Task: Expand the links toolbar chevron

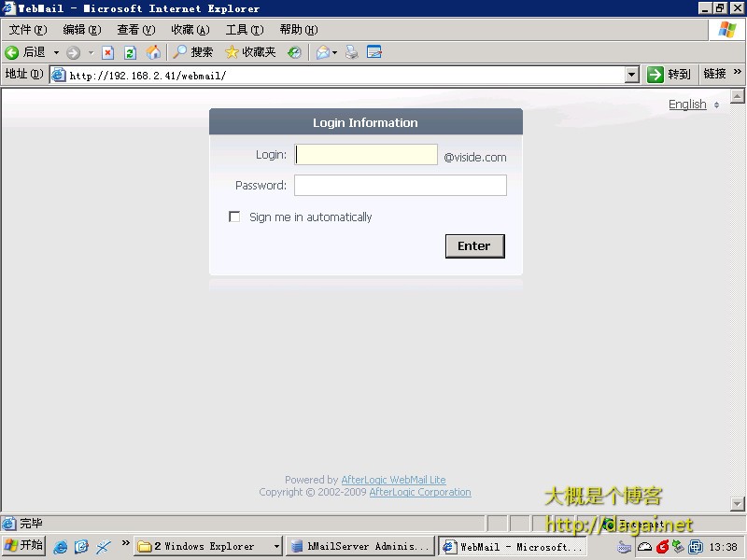Action: point(738,72)
